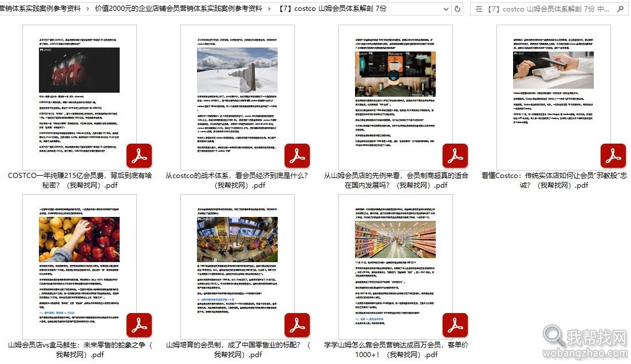
Task: Expand the breadcrumb chevron before 【7】costco
Action: coord(270,9)
